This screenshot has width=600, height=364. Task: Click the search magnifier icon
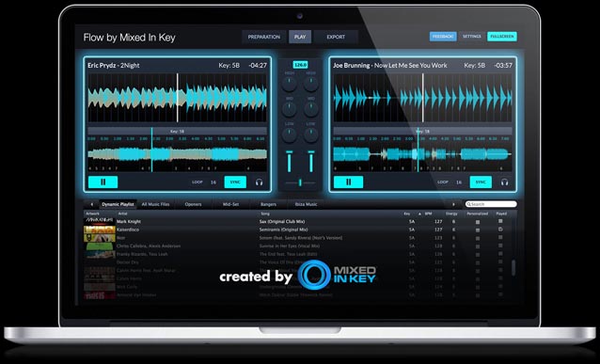pyautogui.click(x=468, y=204)
